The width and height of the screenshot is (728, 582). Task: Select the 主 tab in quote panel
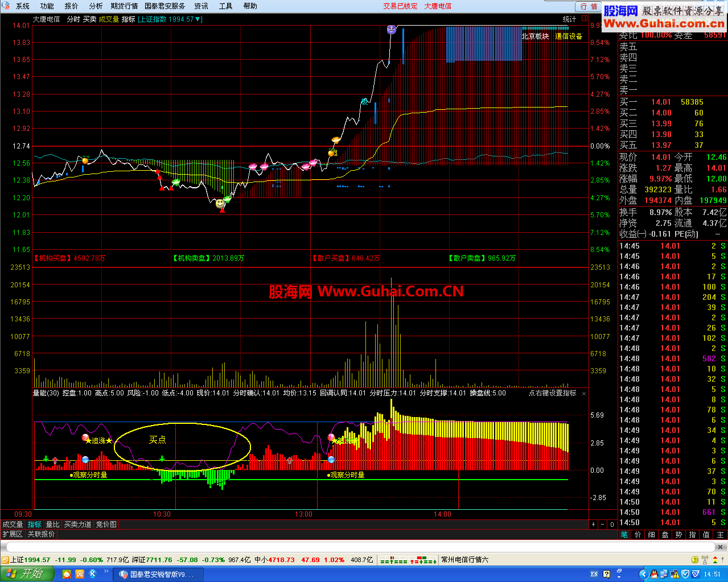pos(720,535)
